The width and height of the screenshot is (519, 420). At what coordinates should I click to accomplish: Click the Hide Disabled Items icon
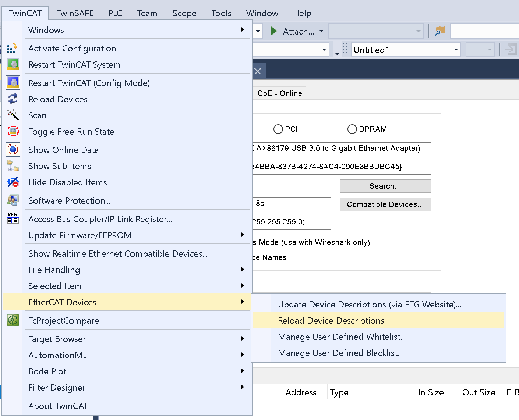13,182
